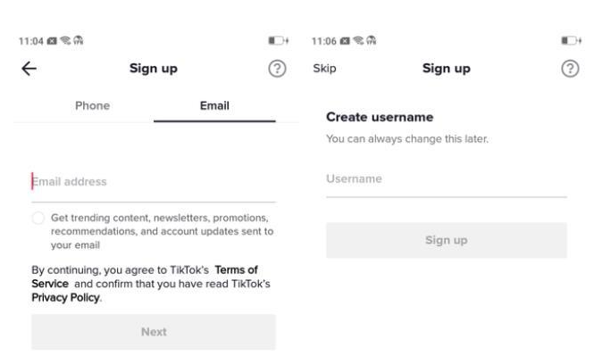Viewport: 594px width, 364px height.
Task: Open help icon on email sign-up screen
Action: 277,70
